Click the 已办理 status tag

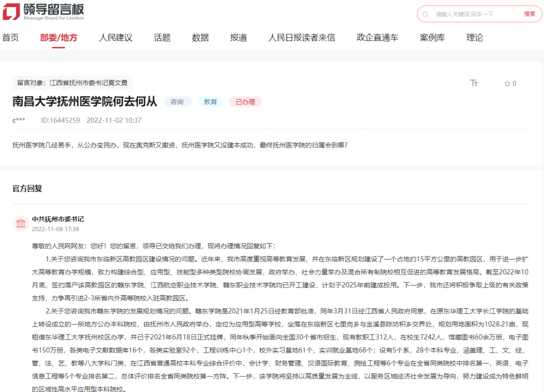(x=245, y=102)
